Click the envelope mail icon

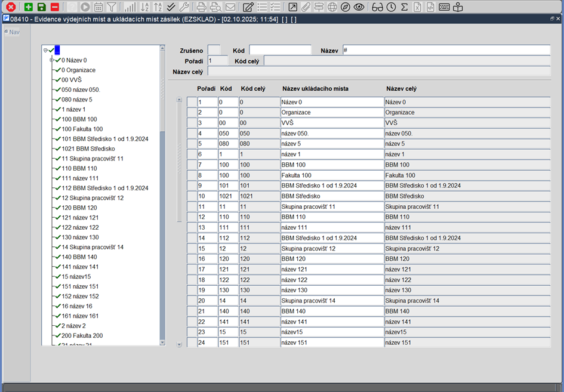click(x=230, y=7)
